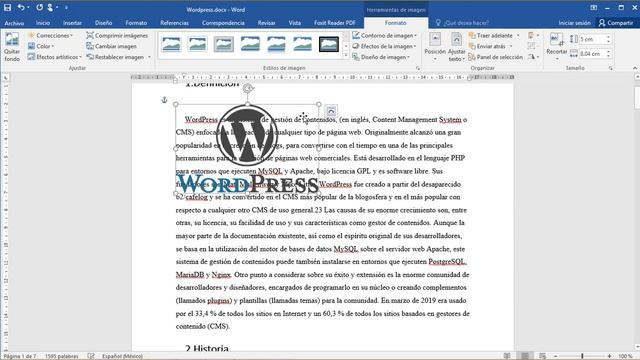This screenshot has width=640, height=360.
Task: Expand Efectos artísticos menu
Action: pos(55,57)
